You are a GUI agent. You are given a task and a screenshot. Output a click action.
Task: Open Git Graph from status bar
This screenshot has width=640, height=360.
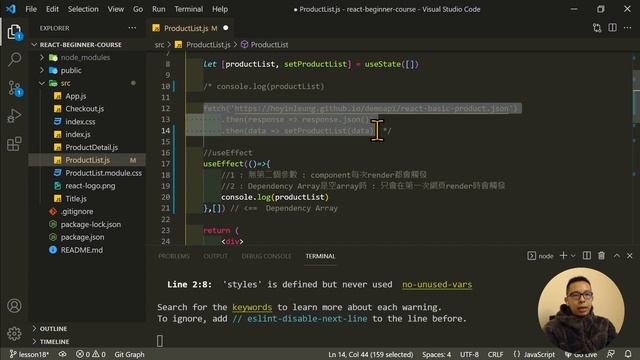129,354
